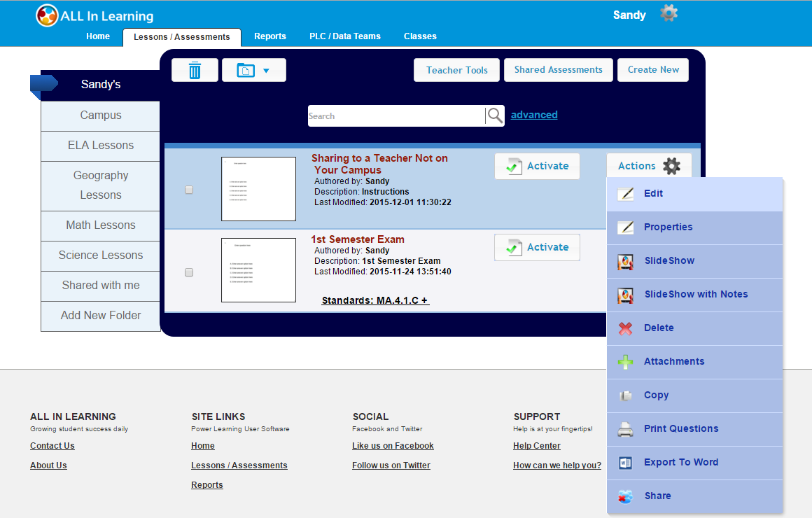Click the SlideShow icon in Actions menu
Screen dimensions: 812x518
click(625, 261)
